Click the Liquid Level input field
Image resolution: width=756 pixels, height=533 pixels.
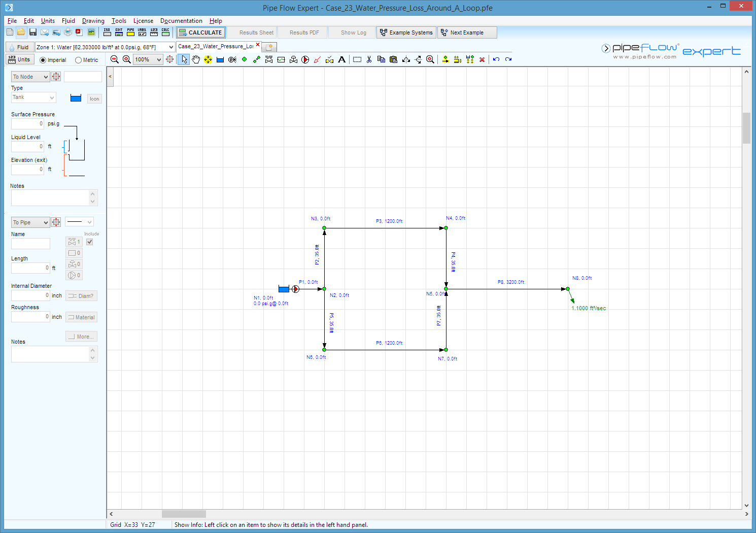(28, 147)
